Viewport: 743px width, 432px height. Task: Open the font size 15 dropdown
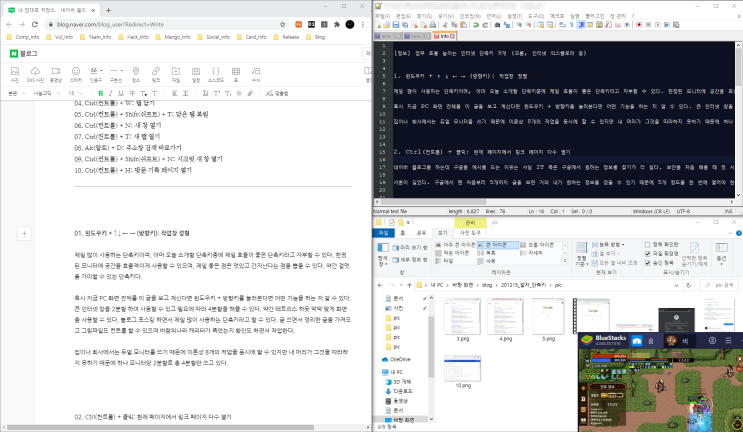75,93
